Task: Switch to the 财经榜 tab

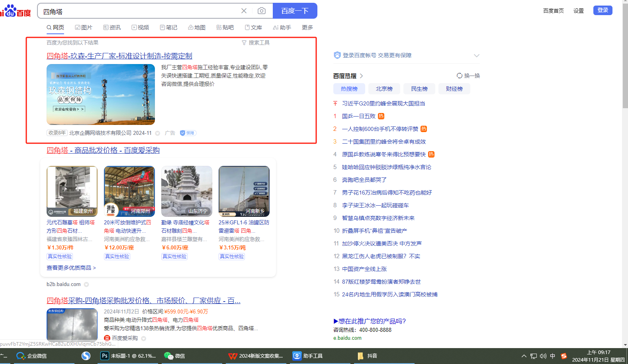Action: pyautogui.click(x=454, y=89)
